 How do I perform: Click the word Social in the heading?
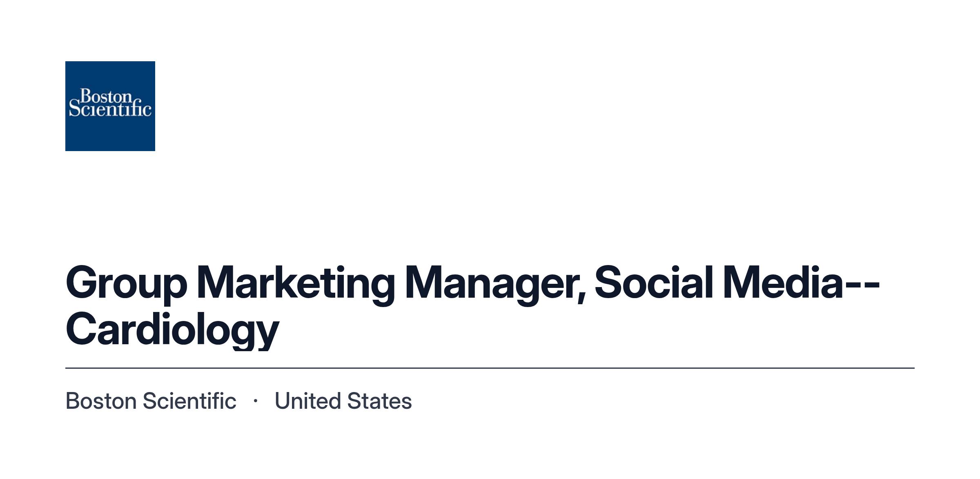coord(654,283)
